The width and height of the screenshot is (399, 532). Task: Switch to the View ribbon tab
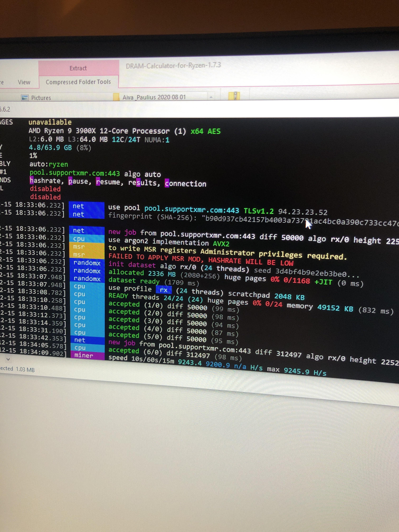tap(24, 82)
